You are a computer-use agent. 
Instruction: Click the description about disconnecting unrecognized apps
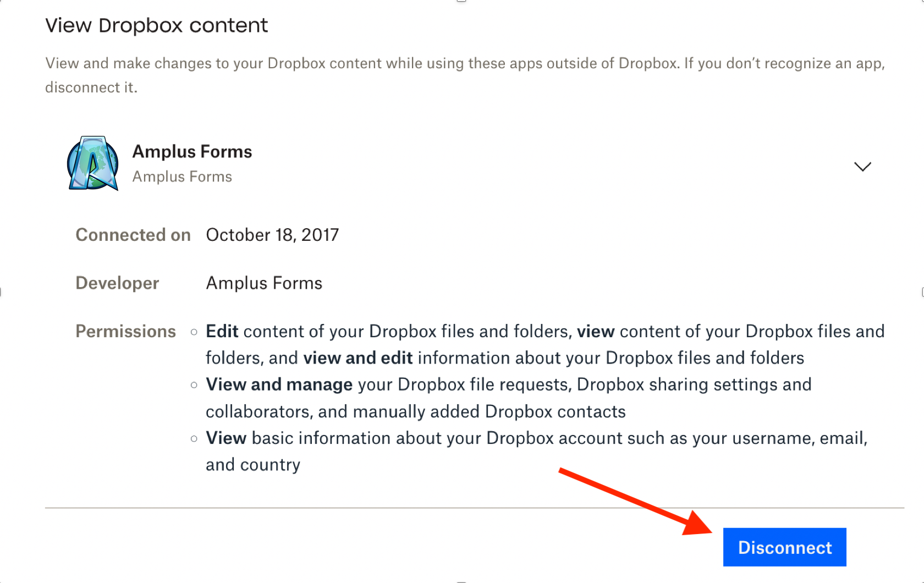click(465, 75)
